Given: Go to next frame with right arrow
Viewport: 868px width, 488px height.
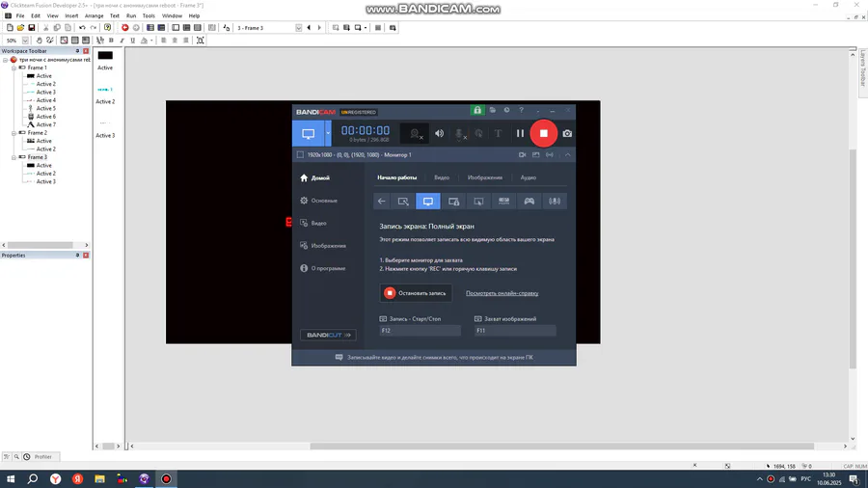Looking at the screenshot, I should (x=319, y=28).
